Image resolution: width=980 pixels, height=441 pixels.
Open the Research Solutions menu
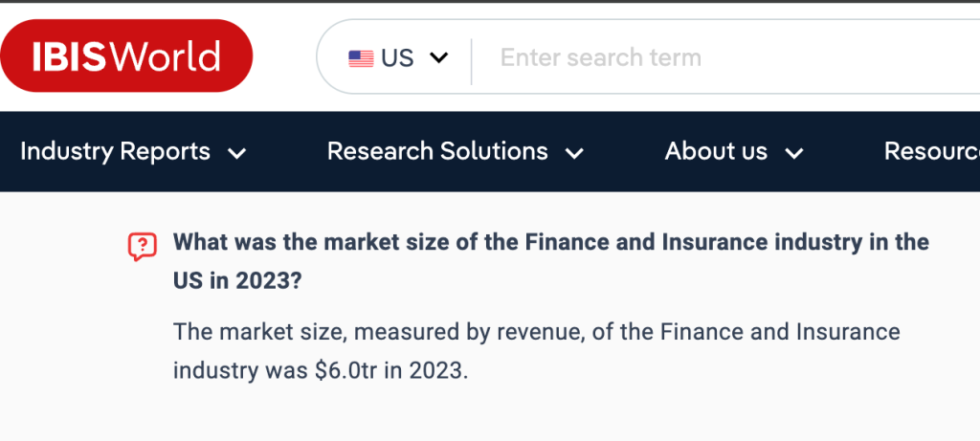pyautogui.click(x=437, y=151)
